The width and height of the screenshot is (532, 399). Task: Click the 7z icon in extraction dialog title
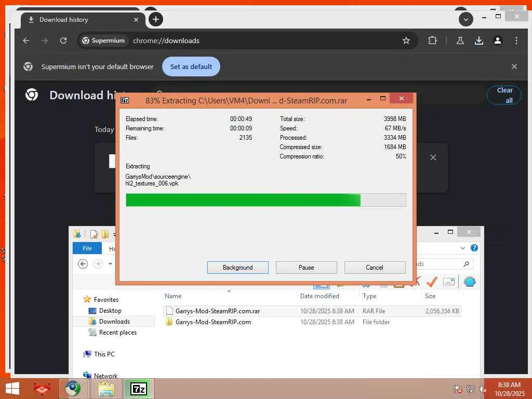(x=125, y=100)
